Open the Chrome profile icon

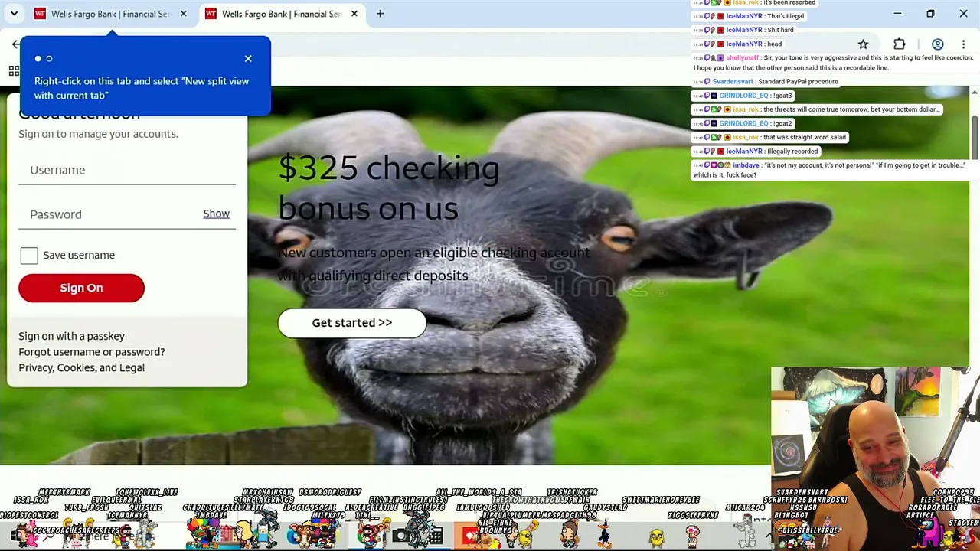937,44
